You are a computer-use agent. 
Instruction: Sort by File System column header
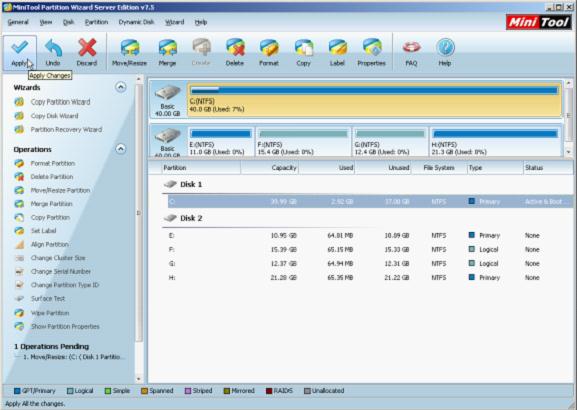[x=439, y=168]
